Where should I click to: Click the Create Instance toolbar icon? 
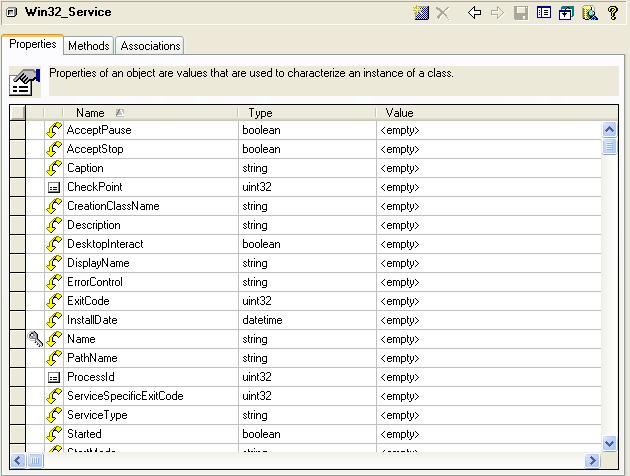(x=422, y=13)
